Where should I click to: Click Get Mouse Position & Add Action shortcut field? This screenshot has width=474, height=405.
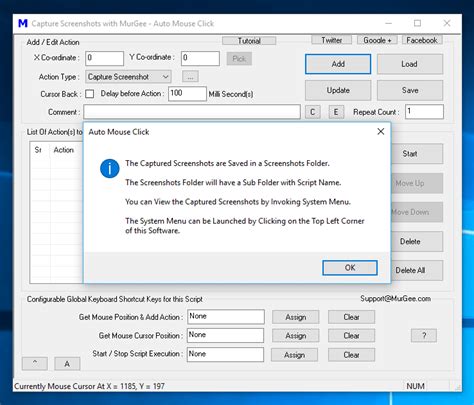point(226,317)
